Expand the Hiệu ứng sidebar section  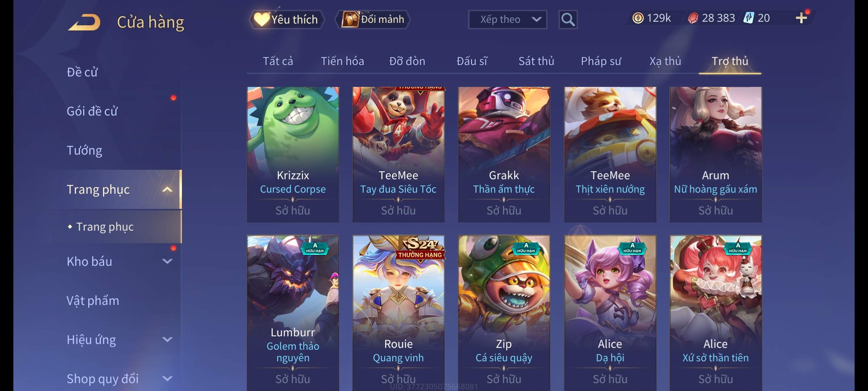coord(167,340)
